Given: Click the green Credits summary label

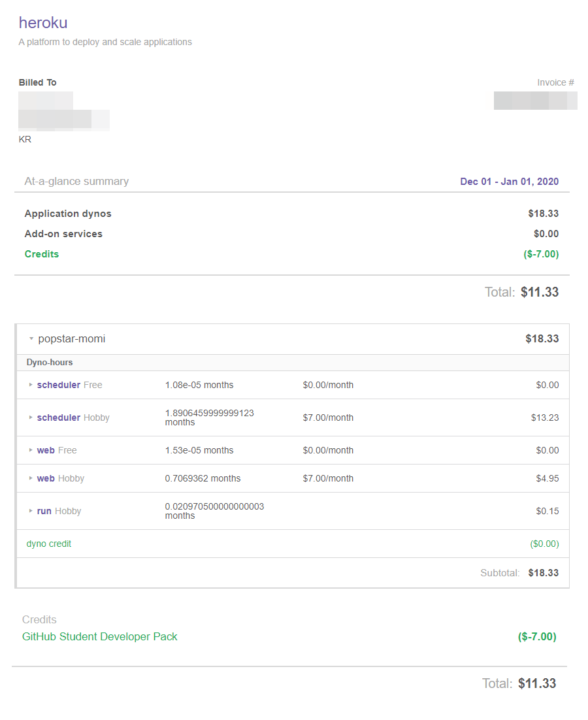Looking at the screenshot, I should [x=42, y=254].
